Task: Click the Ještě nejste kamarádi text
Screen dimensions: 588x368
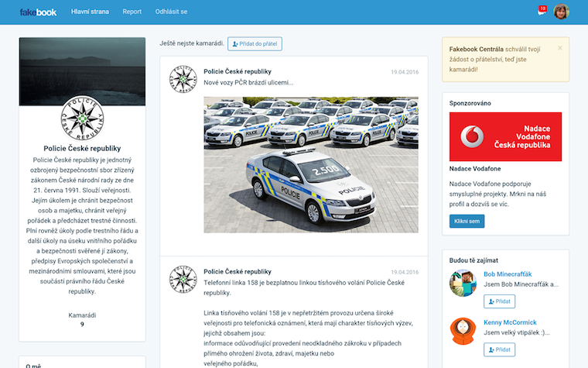Action: coord(192,43)
